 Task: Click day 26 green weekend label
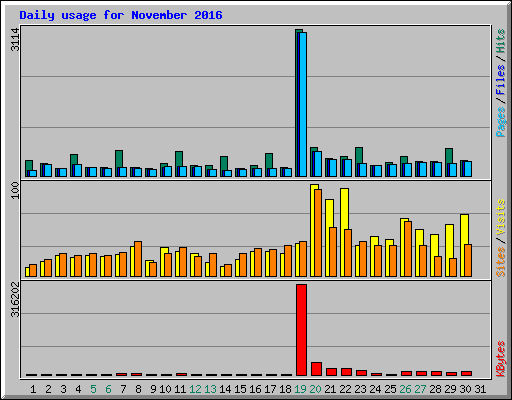405,389
